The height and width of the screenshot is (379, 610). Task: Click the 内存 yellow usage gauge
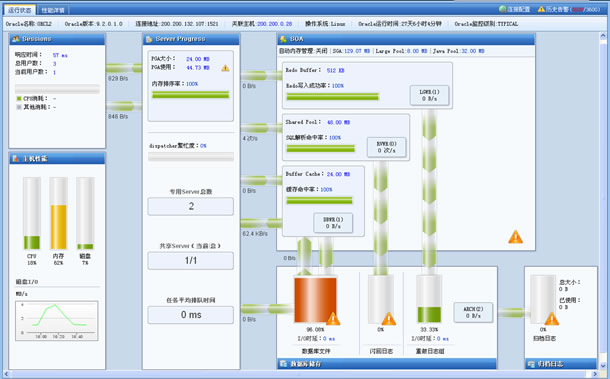(58, 213)
